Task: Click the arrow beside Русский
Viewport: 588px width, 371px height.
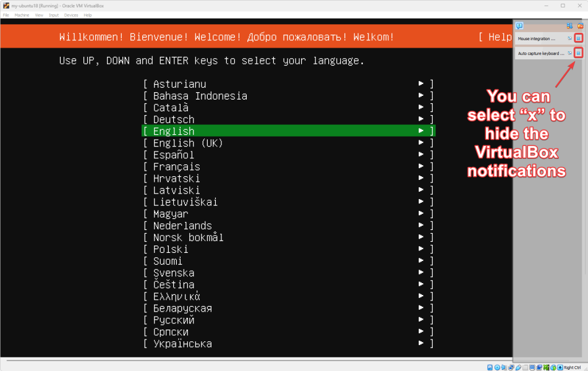Action: tap(420, 320)
